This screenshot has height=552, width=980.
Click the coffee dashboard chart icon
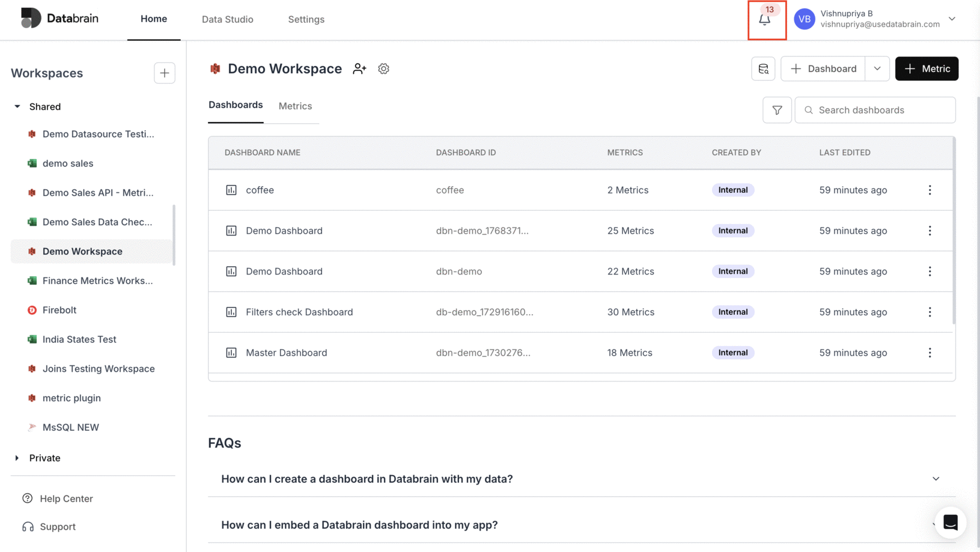231,190
